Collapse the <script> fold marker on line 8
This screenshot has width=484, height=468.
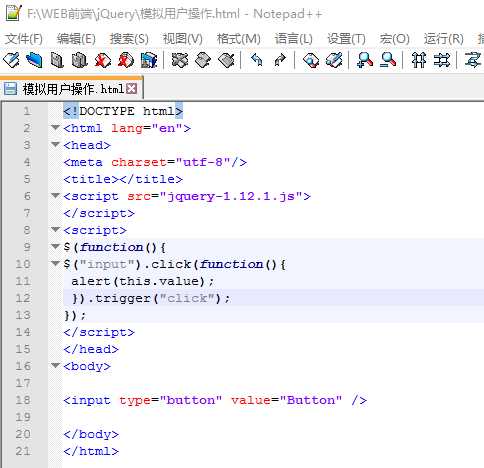pos(55,229)
